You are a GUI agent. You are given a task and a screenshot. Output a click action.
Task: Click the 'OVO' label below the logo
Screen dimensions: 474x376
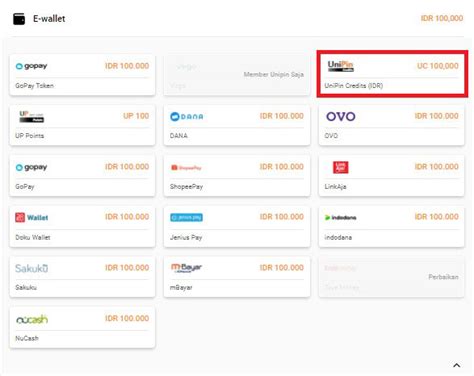(x=331, y=136)
